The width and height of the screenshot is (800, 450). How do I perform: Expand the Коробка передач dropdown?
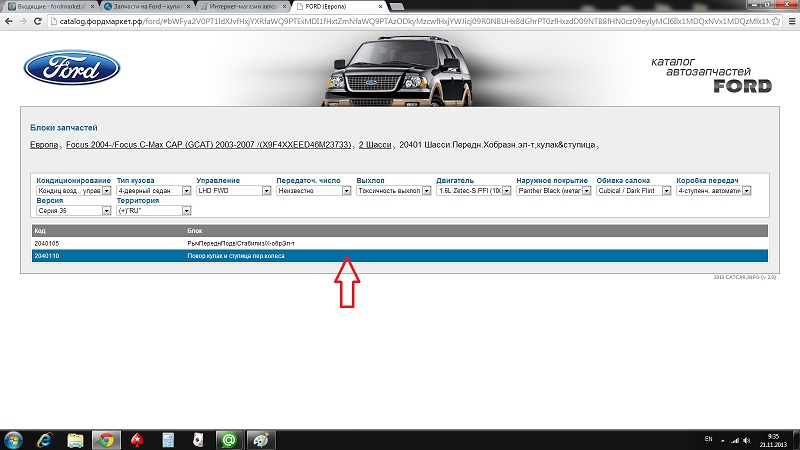coord(714,191)
